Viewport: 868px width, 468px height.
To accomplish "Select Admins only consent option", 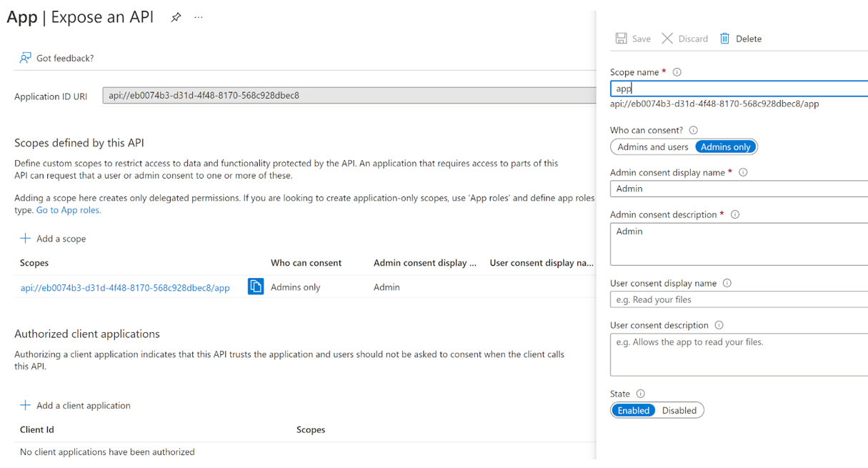I will (x=726, y=146).
